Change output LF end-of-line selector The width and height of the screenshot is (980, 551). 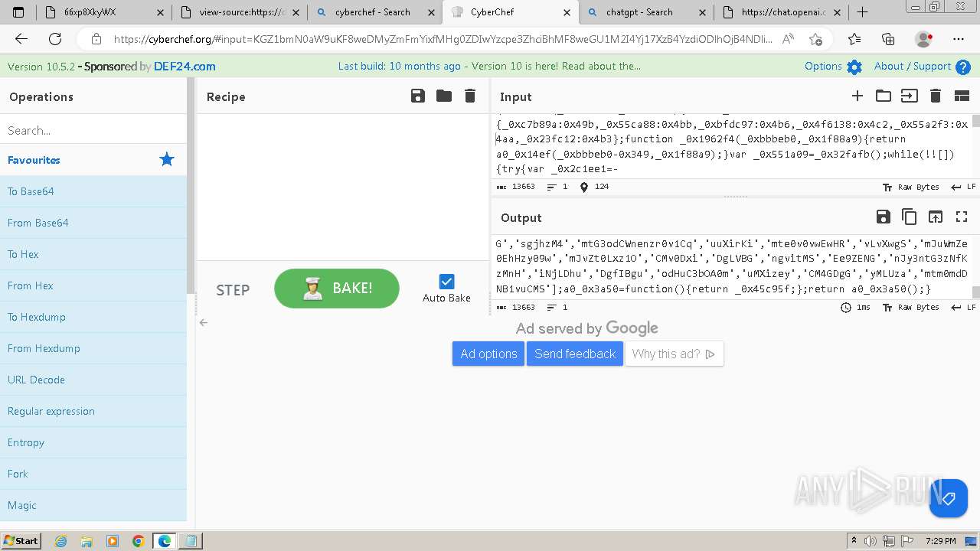[963, 308]
